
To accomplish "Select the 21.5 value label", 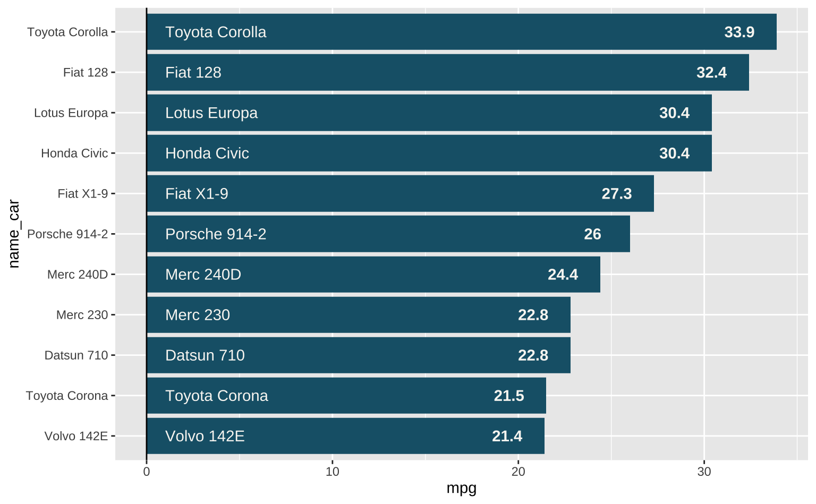I will pyautogui.click(x=508, y=396).
